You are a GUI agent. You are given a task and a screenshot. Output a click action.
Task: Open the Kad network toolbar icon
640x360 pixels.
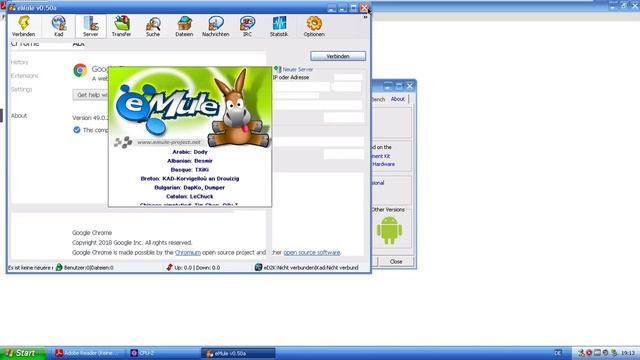coord(59,26)
